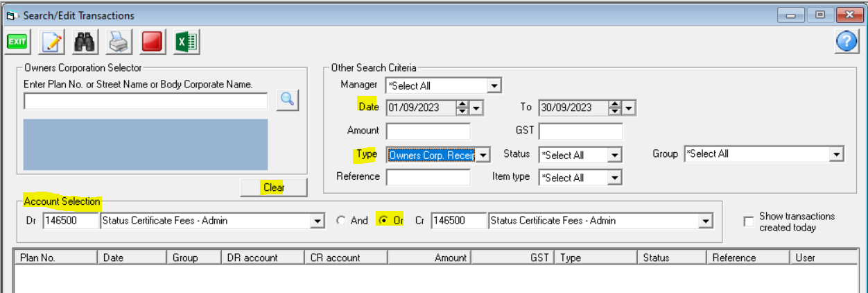Expand the Cr account name dropdown
This screenshot has width=868, height=293.
[706, 221]
